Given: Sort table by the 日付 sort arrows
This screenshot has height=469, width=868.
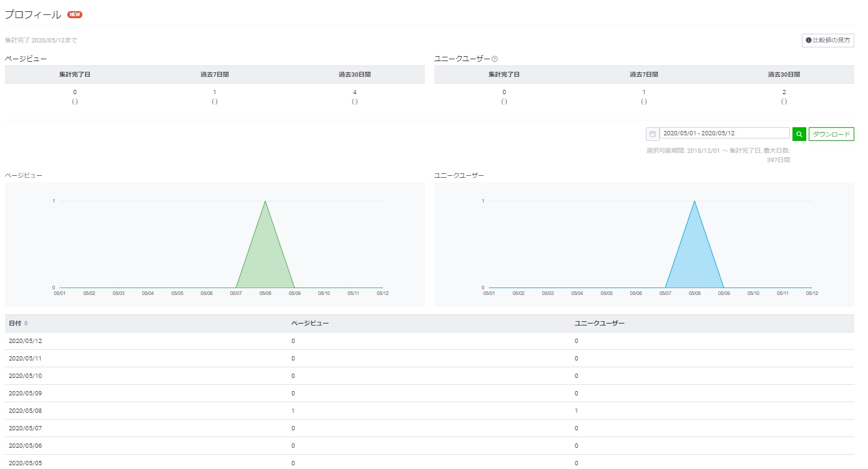Looking at the screenshot, I should pos(26,323).
